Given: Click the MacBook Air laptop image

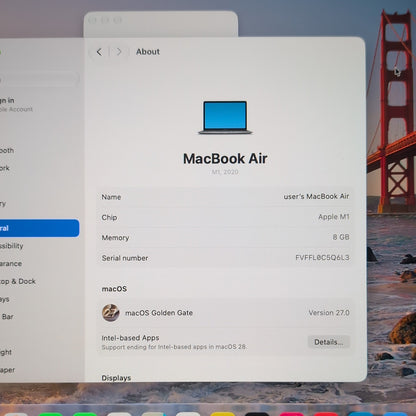Looking at the screenshot, I should pos(225,118).
